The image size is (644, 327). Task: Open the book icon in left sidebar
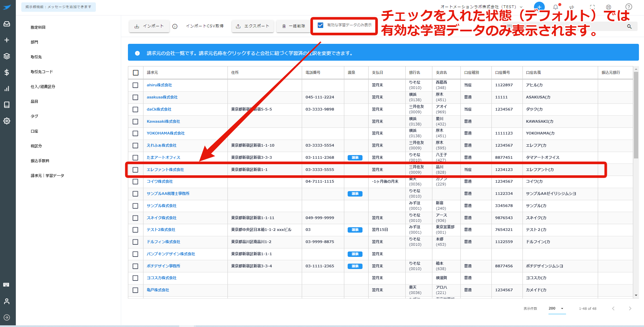point(7,105)
